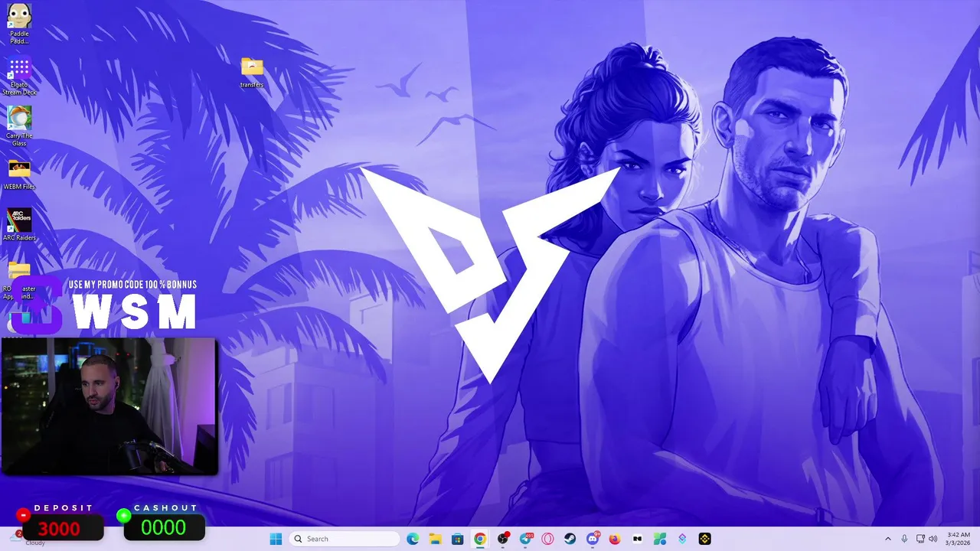Screen dimensions: 980x551
Task: Open the purple layered-diamond taskbar app
Action: pos(682,539)
